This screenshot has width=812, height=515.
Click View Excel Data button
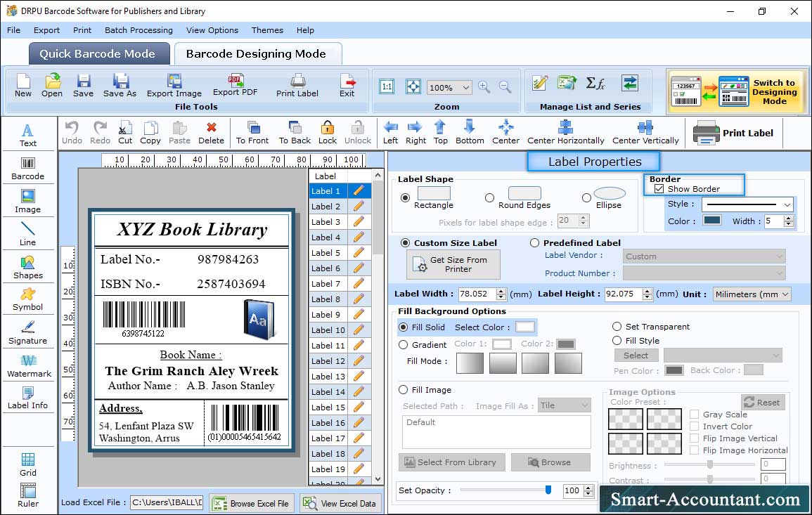pyautogui.click(x=340, y=503)
